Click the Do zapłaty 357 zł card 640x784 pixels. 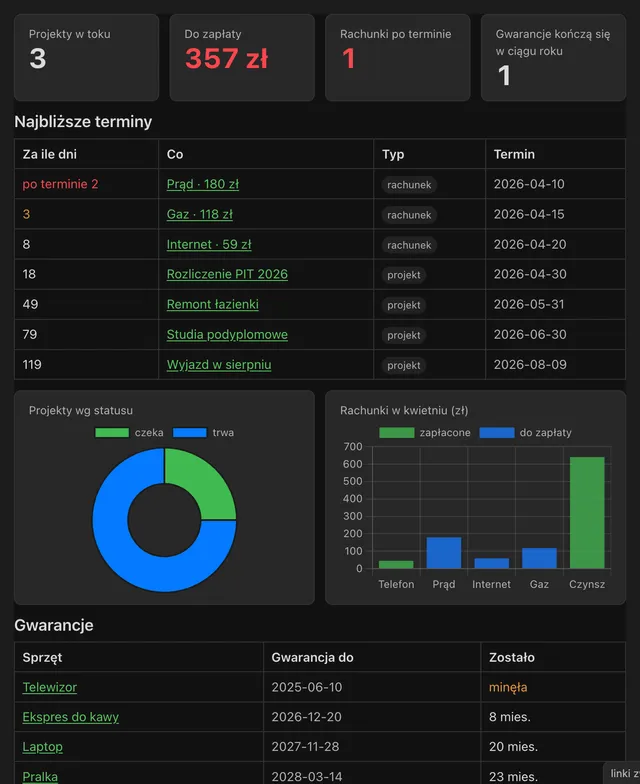pos(242,58)
